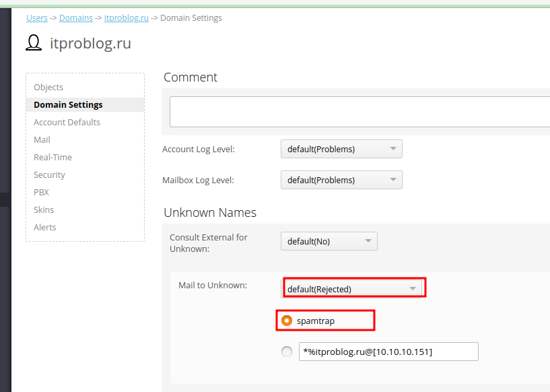Open the Account Log Level dropdown

tap(341, 149)
